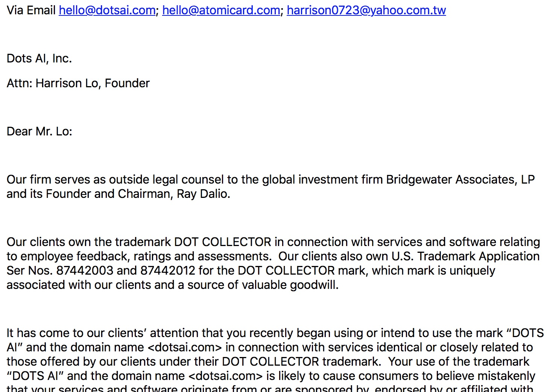Click the hello@atomicard.com email link
The height and width of the screenshot is (392, 547).
pos(221,10)
